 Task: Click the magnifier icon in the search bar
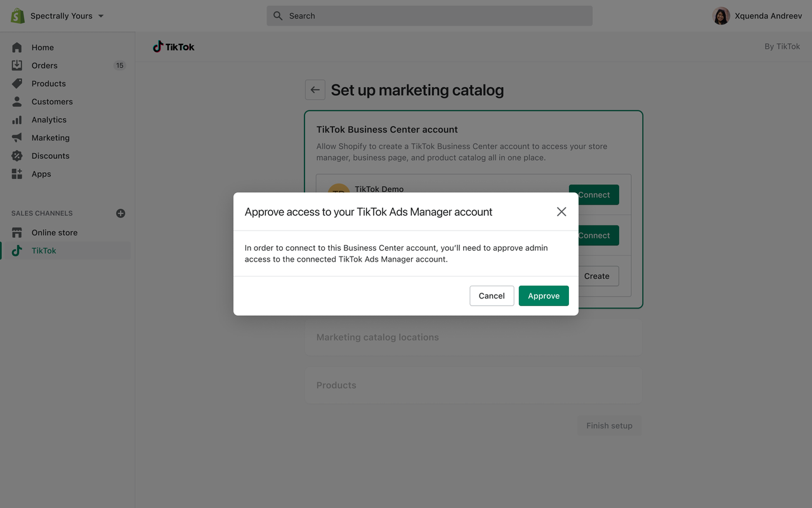pyautogui.click(x=278, y=16)
